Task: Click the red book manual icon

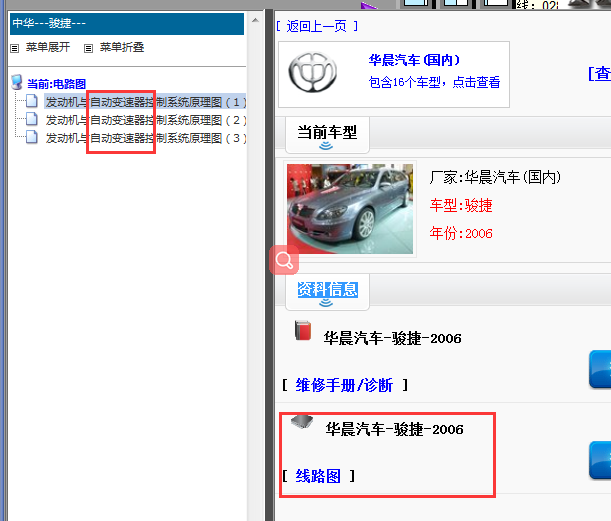Action: 303,330
